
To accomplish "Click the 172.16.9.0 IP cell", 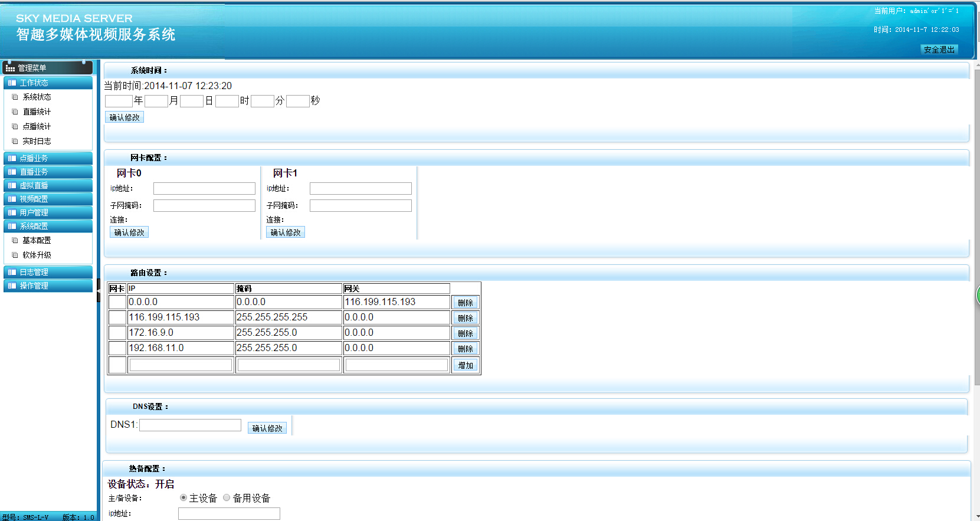I will [181, 333].
